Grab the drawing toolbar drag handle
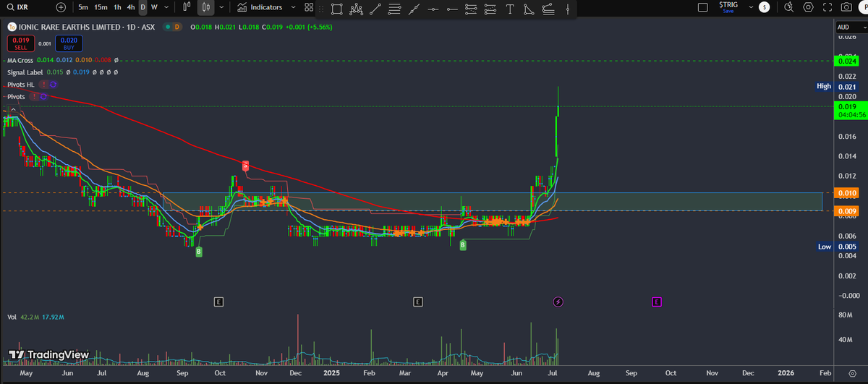Image resolution: width=868 pixels, height=384 pixels. click(322, 9)
